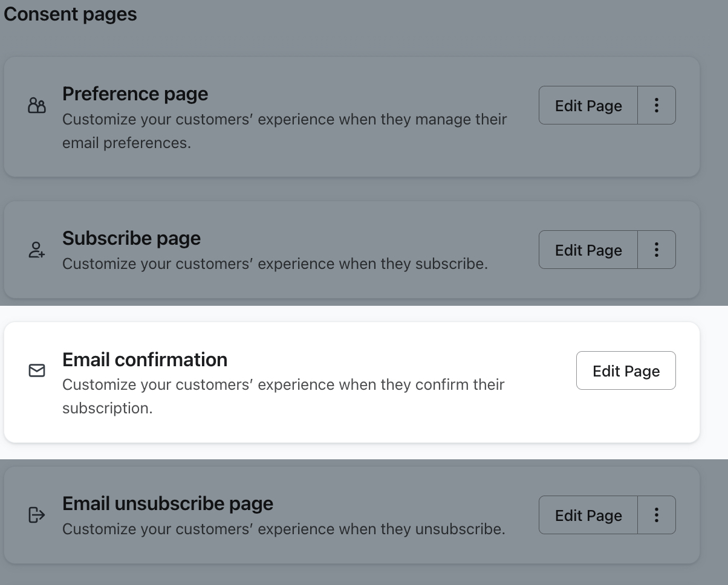Viewport: 728px width, 585px height.
Task: Open the Subscribe page three-dot menu
Action: 656,250
